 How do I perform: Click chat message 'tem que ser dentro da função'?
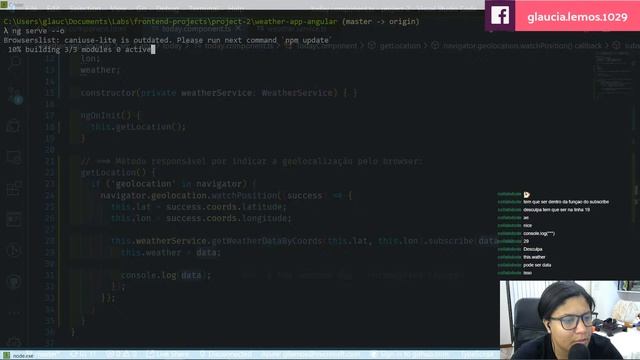(x=566, y=202)
